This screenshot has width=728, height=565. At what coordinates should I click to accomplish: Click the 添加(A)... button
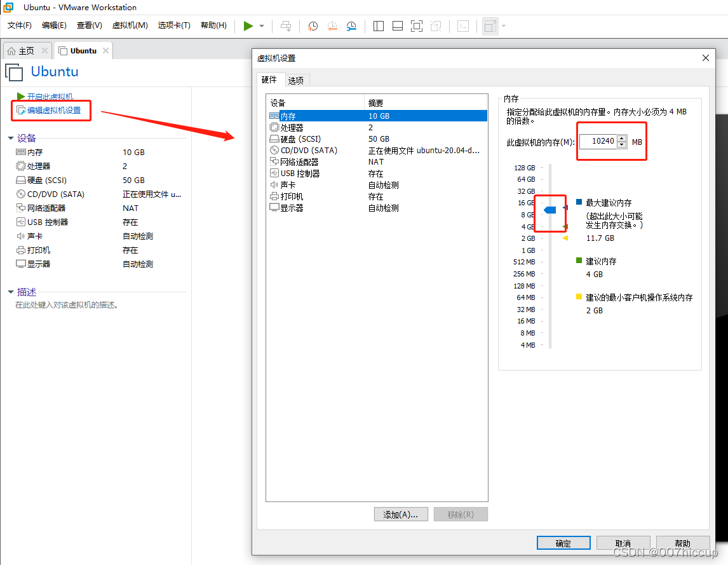401,514
